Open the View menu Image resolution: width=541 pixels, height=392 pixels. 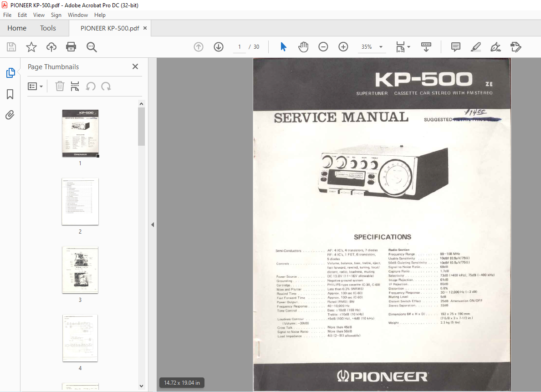point(39,15)
